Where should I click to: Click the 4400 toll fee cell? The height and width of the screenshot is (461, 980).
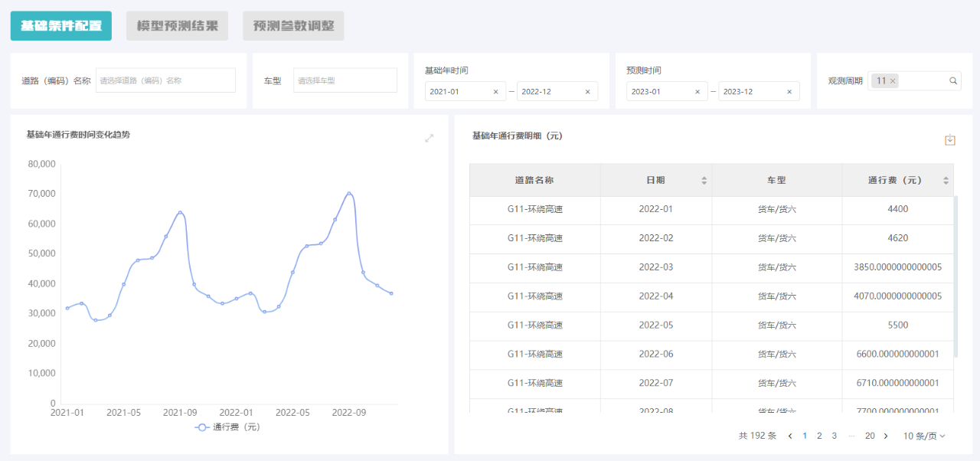898,209
